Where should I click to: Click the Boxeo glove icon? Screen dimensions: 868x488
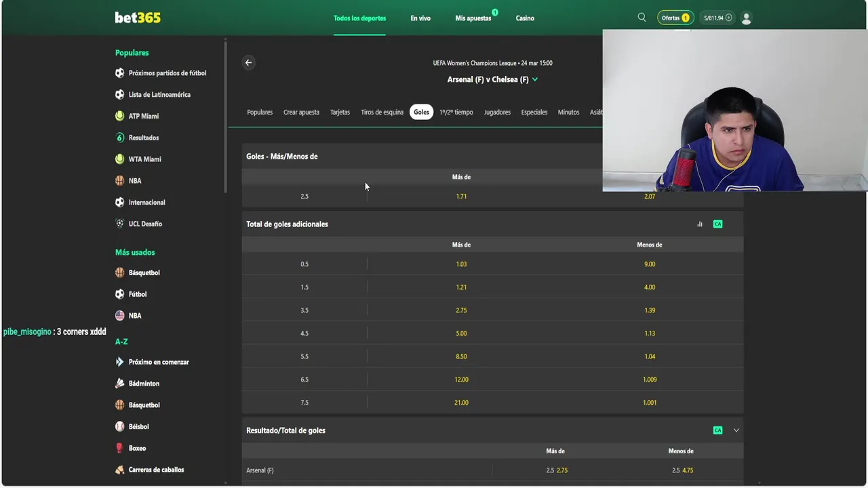(x=120, y=448)
